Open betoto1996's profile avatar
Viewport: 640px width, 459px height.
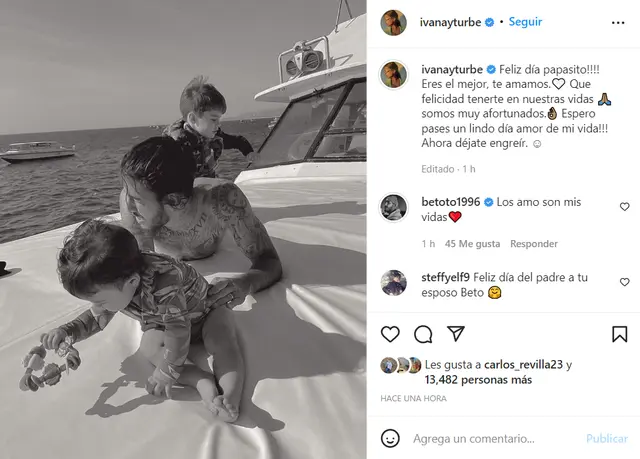[x=393, y=207]
